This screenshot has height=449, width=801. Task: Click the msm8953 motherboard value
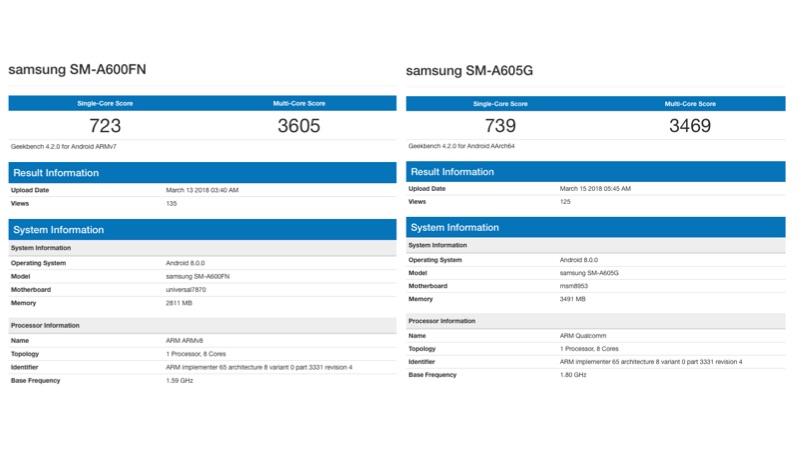[575, 286]
